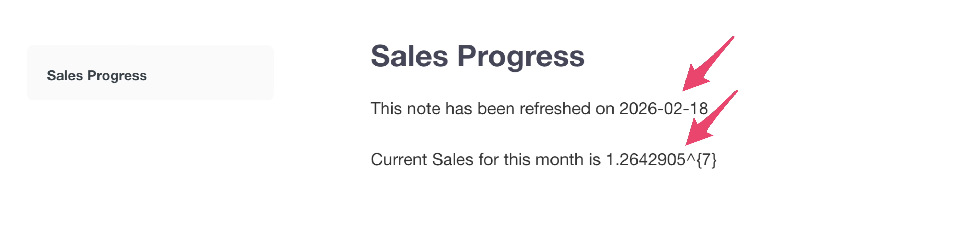The width and height of the screenshot is (980, 242).
Task: Click the word "Current" starting the sales line
Action: [399, 159]
